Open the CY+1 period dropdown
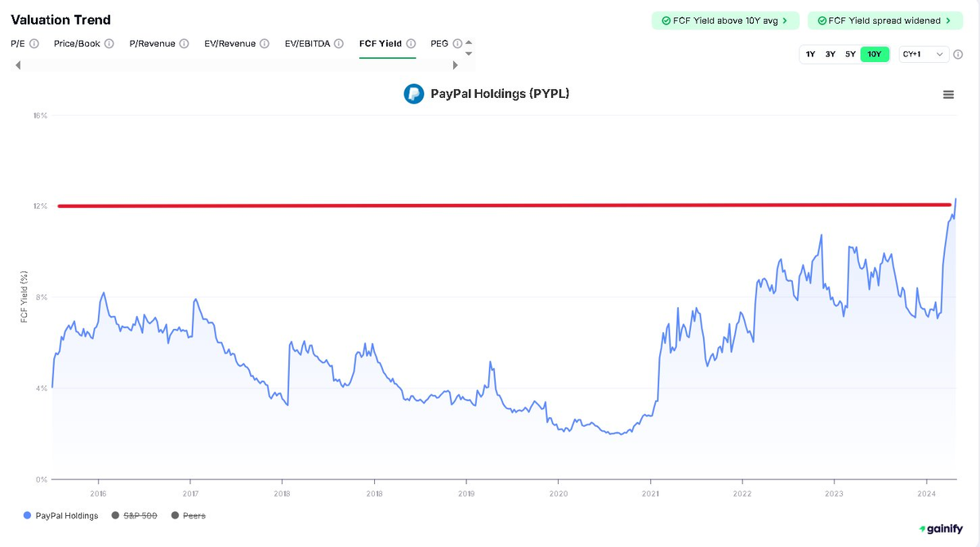 tap(924, 55)
